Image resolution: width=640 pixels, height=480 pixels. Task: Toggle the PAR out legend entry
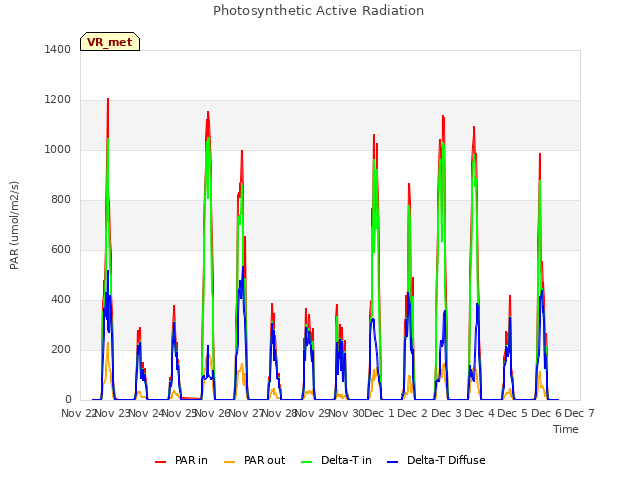[255, 460]
